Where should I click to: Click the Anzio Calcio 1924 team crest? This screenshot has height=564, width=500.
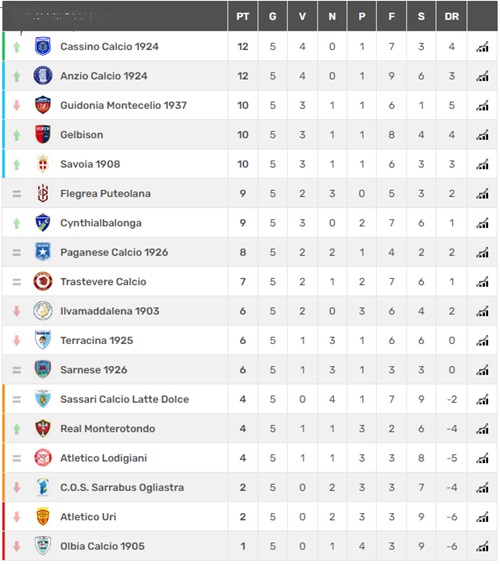[43, 76]
